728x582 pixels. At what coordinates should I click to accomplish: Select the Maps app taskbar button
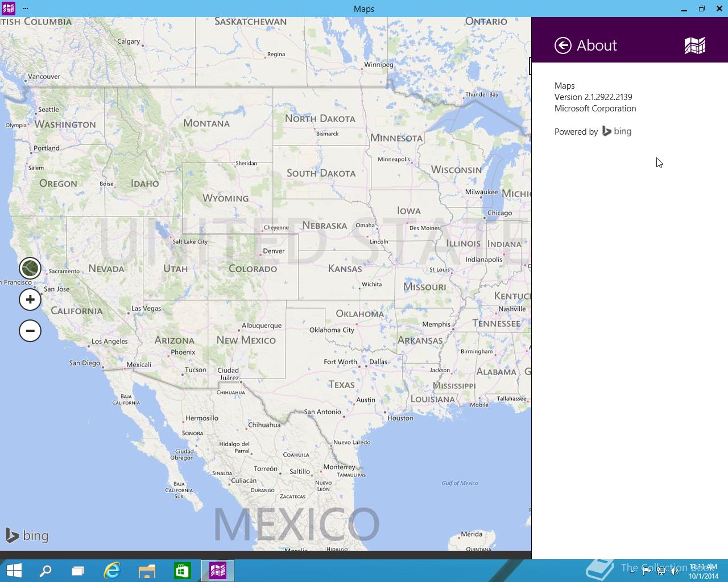point(218,571)
